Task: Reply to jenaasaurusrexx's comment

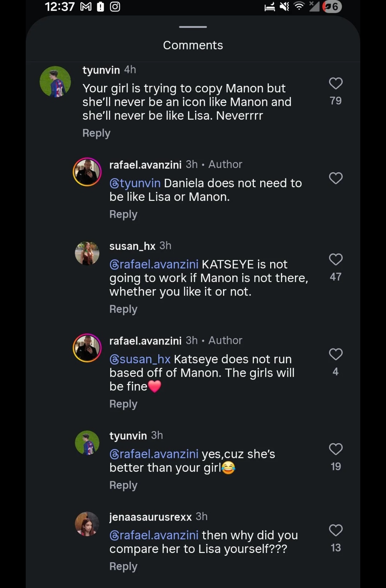Action: pos(123,567)
